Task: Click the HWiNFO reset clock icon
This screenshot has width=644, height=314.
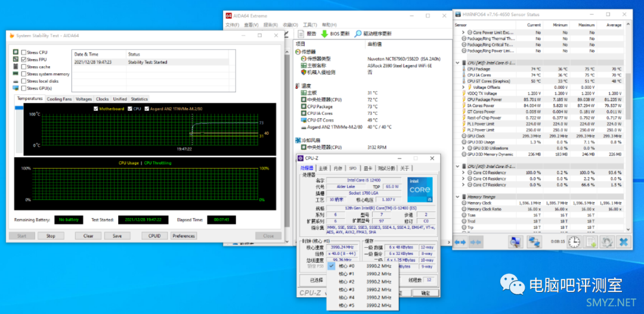Action: pos(574,242)
